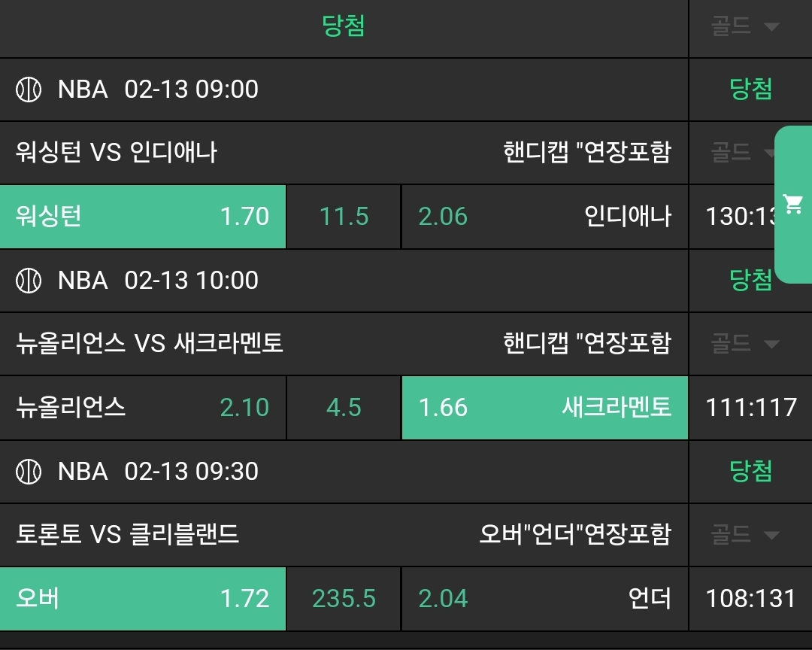Click basketball icon for 09:00 NBA game
812x650 pixels.
pyautogui.click(x=29, y=90)
